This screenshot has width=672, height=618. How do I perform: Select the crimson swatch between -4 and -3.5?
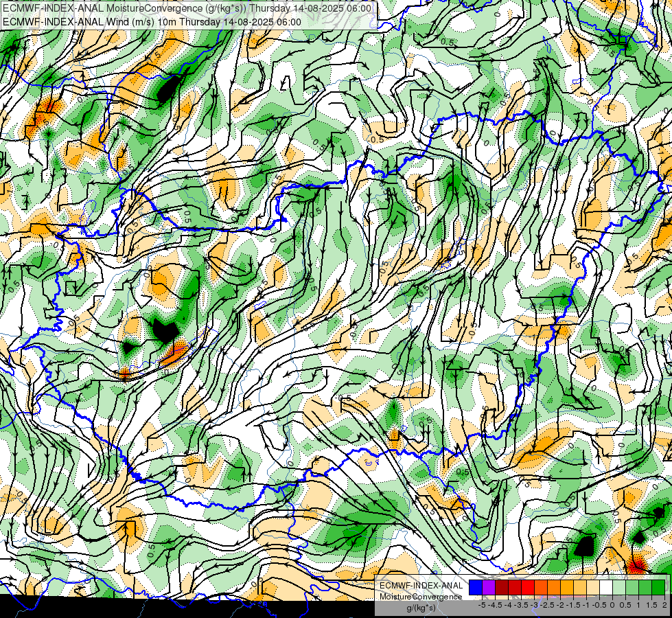point(515,587)
